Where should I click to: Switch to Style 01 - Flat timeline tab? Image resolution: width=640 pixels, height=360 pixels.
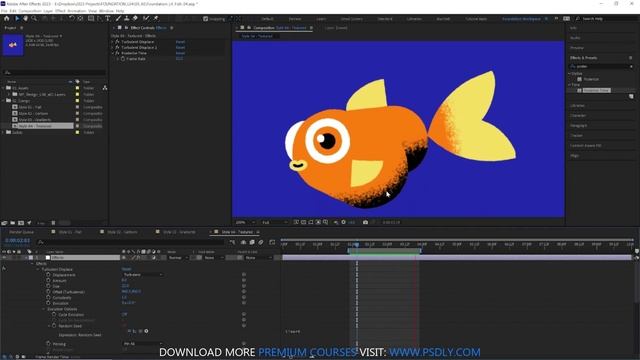click(x=70, y=232)
